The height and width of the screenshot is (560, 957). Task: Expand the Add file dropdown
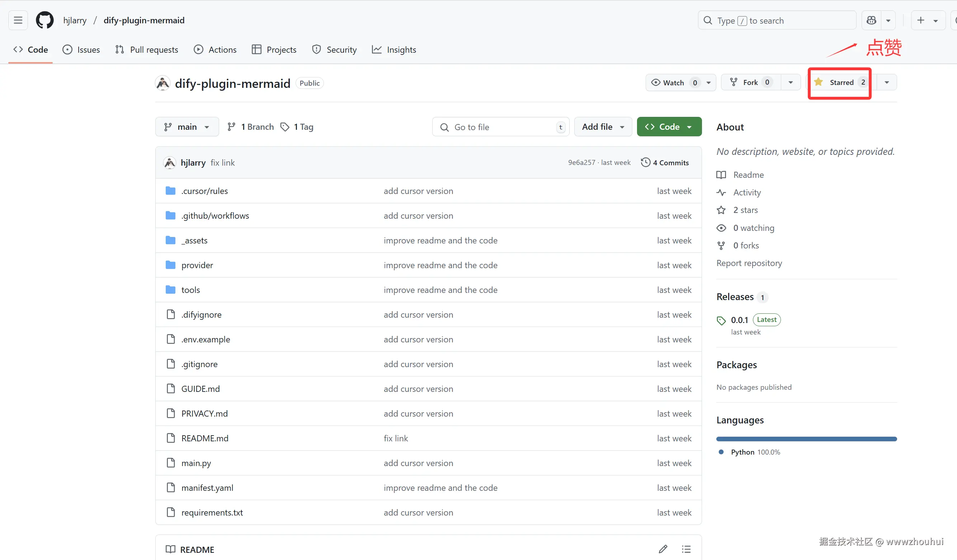(603, 127)
